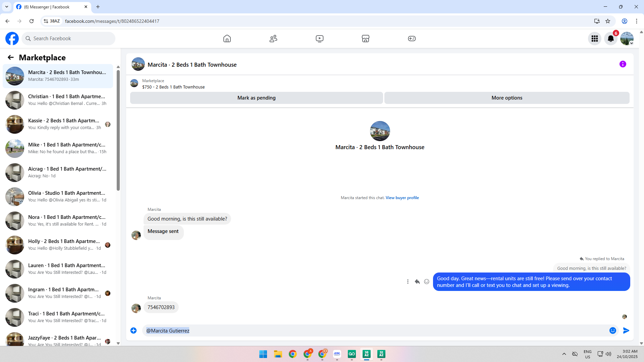The height and width of the screenshot is (362, 644).
Task: Click the large townhouse listing photo
Action: [380, 131]
